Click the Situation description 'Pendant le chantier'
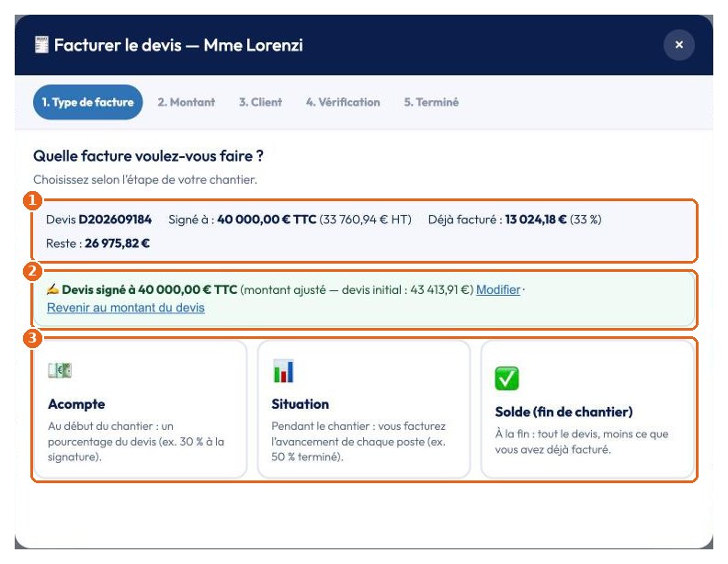728x564 pixels. [358, 442]
